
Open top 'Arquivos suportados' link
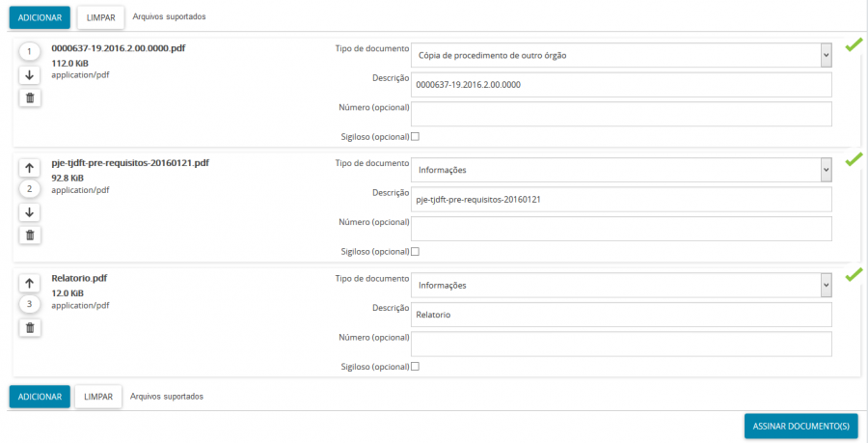coord(169,17)
